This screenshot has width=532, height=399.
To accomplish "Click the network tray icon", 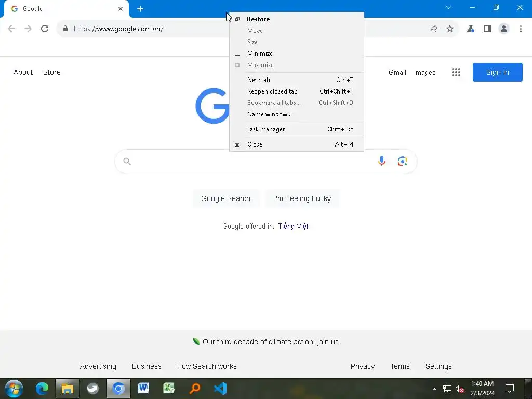I will click(x=447, y=389).
